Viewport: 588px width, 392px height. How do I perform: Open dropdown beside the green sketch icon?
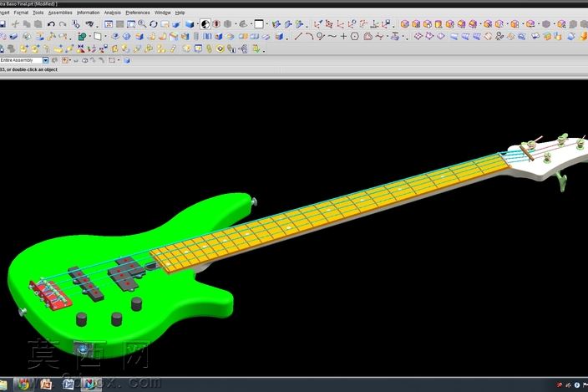click(x=89, y=37)
